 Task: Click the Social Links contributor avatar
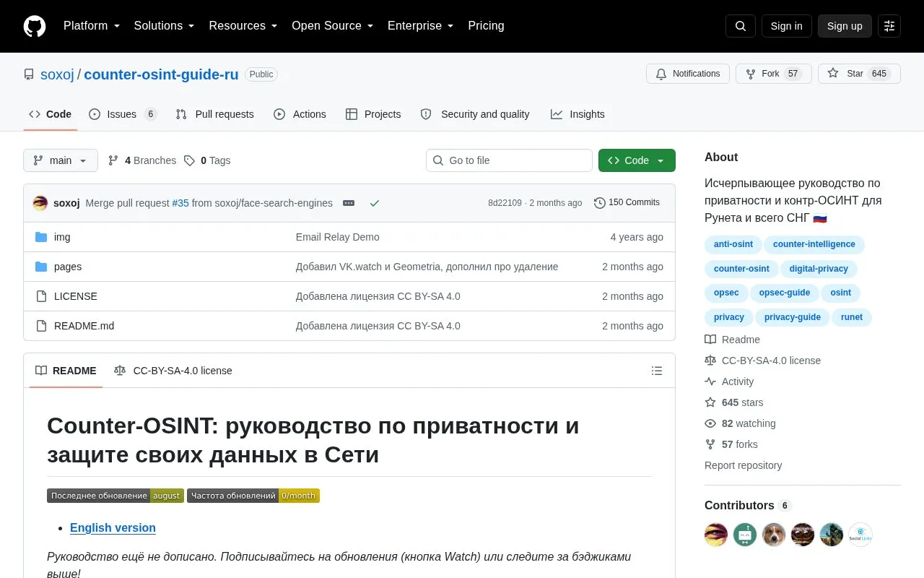point(860,535)
